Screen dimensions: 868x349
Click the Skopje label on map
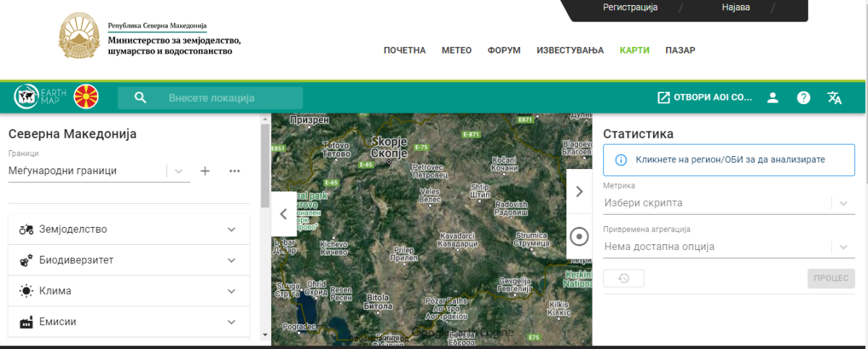tap(389, 147)
